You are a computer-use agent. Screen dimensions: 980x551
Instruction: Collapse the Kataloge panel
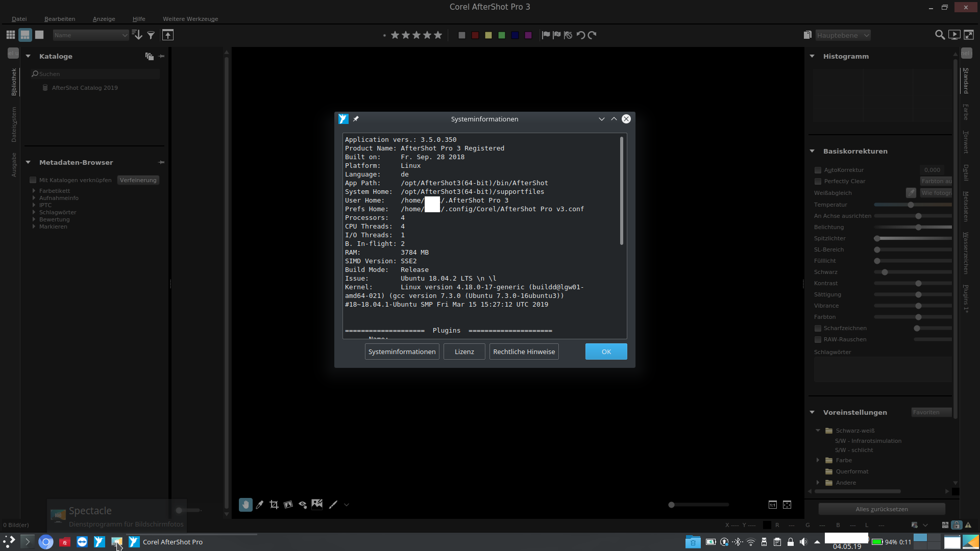coord(28,56)
